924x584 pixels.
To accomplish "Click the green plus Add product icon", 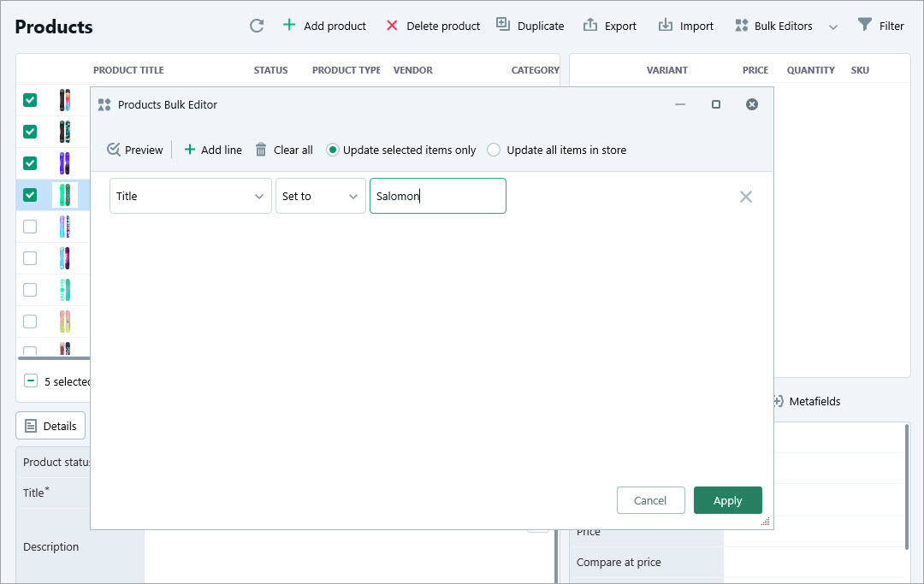I will [289, 25].
